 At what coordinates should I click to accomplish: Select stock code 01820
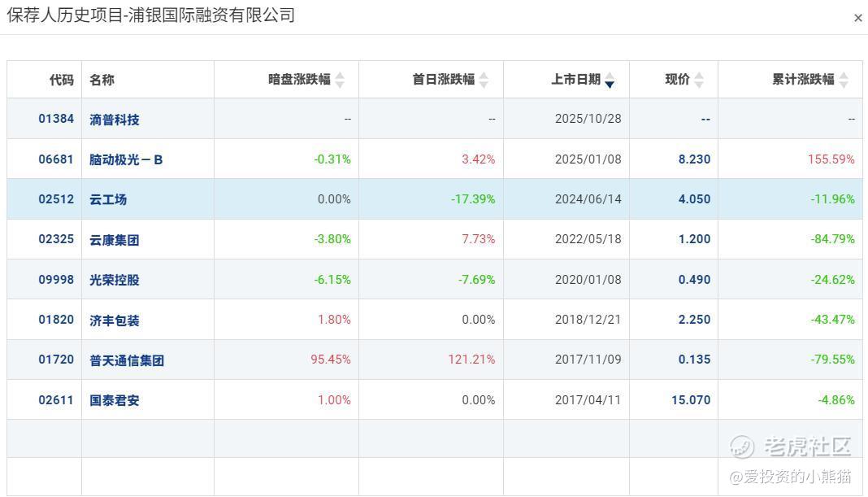(x=56, y=319)
